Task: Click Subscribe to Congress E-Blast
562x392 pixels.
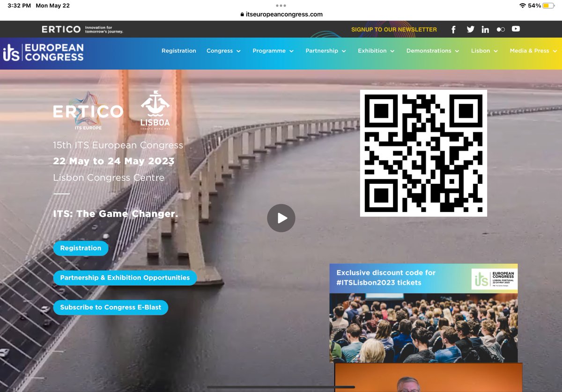Action: pos(111,307)
